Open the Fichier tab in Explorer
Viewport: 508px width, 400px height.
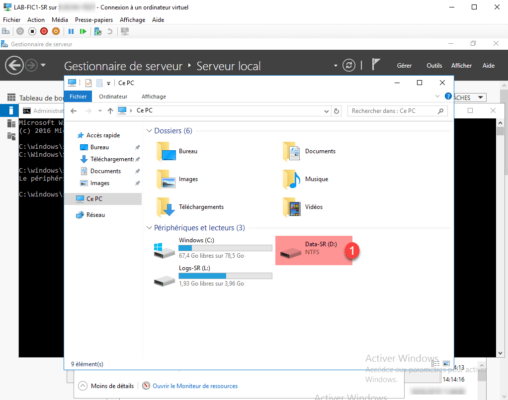[x=78, y=96]
